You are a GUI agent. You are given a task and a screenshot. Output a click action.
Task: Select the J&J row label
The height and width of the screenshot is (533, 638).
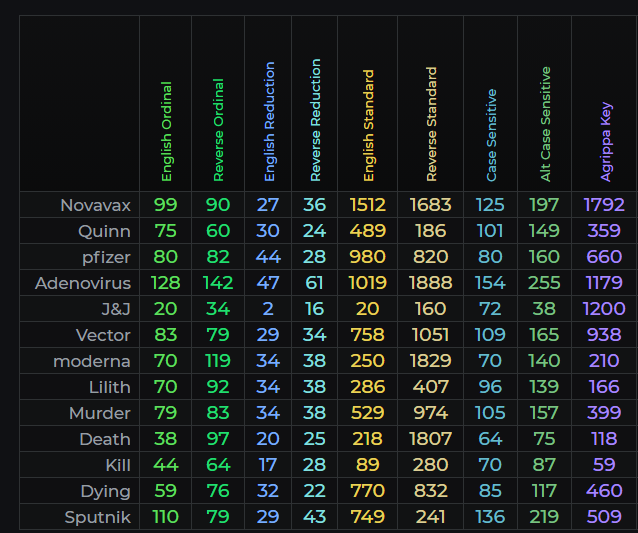(116, 309)
